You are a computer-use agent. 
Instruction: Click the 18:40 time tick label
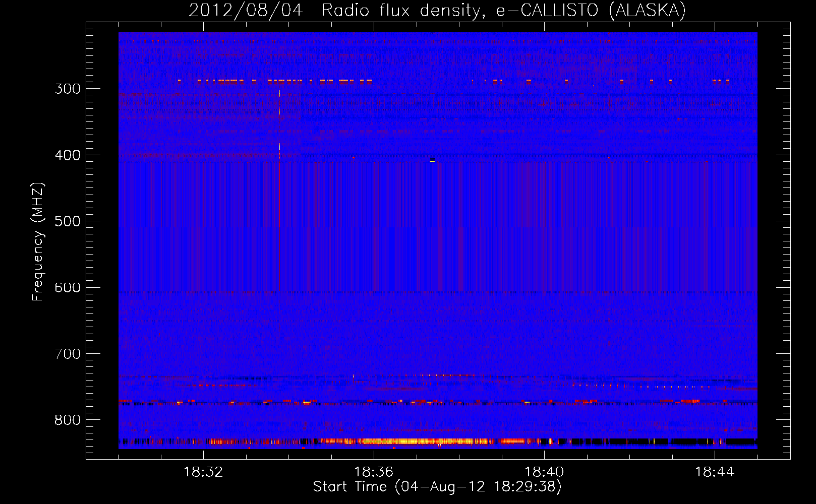pyautogui.click(x=544, y=472)
